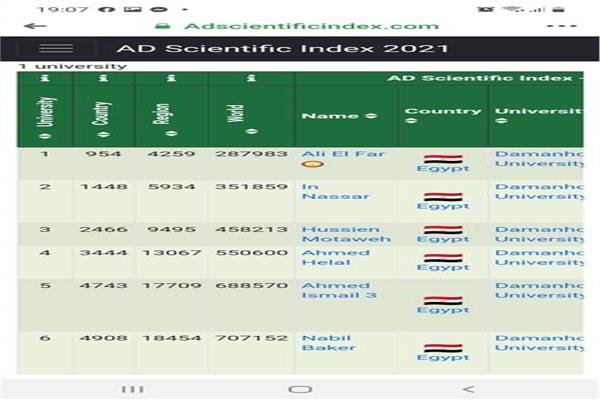Click the AD Scientific Index 2021 title
Viewport: 600px width, 400px height.
pyautogui.click(x=282, y=49)
